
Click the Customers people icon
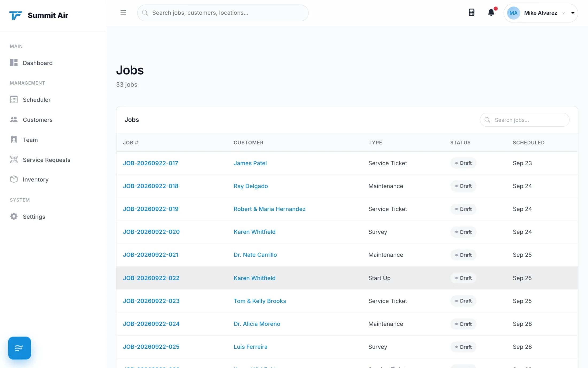[14, 120]
